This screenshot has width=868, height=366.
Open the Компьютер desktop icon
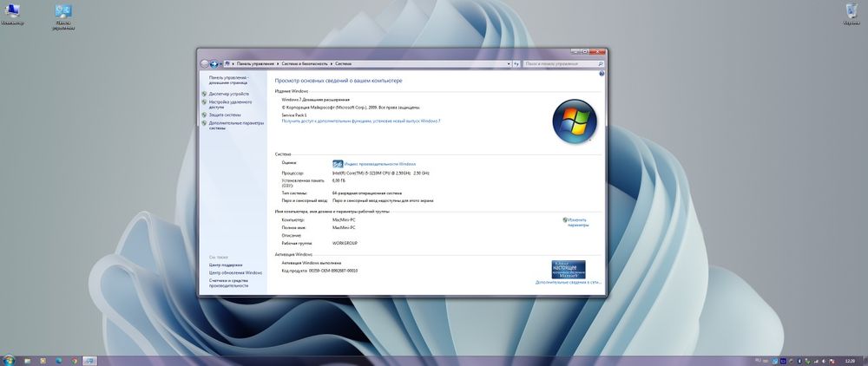pos(11,16)
